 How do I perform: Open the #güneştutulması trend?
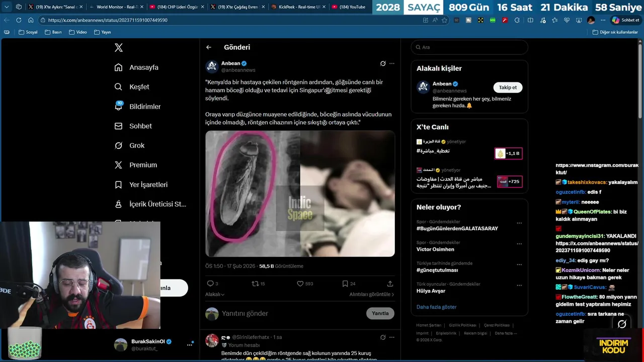click(x=437, y=270)
